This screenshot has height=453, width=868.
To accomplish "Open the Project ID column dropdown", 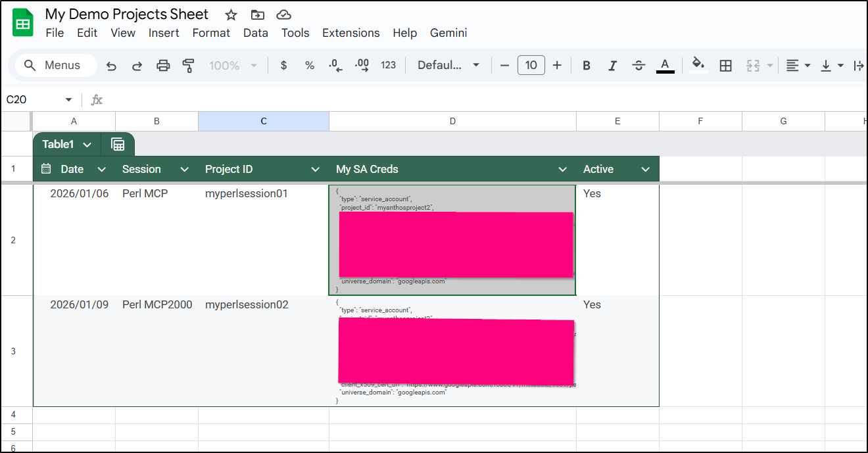I will 316,170.
